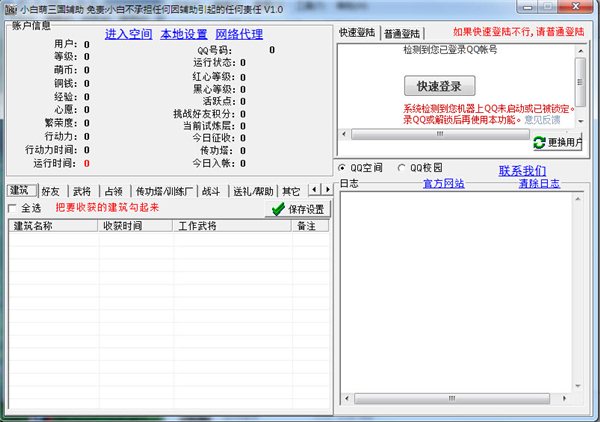
Task: Click the 当前试炼层 label
Action: click(x=210, y=126)
